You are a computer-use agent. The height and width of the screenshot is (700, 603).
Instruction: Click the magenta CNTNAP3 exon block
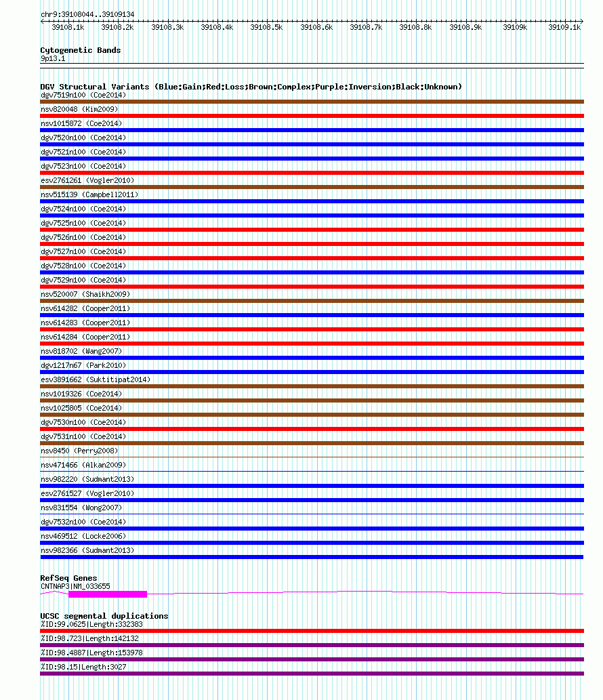[108, 594]
